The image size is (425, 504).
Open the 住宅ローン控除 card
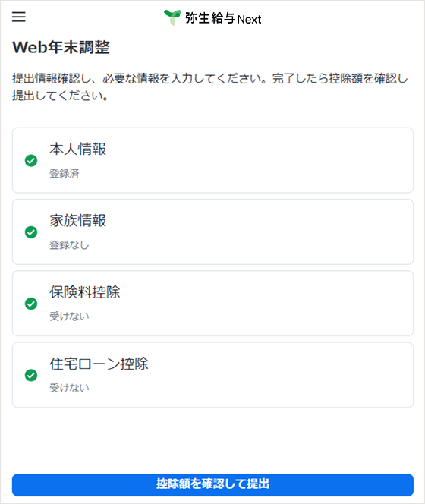[212, 375]
